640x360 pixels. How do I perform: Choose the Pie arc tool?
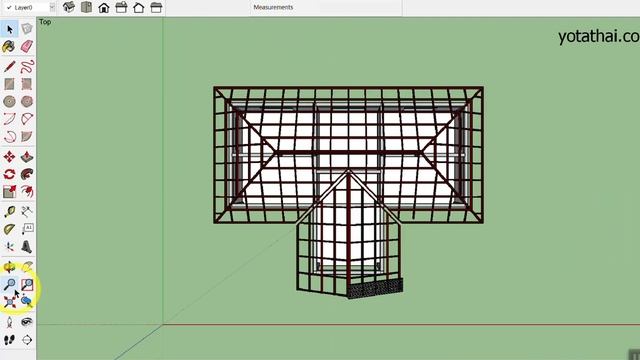(x=27, y=136)
